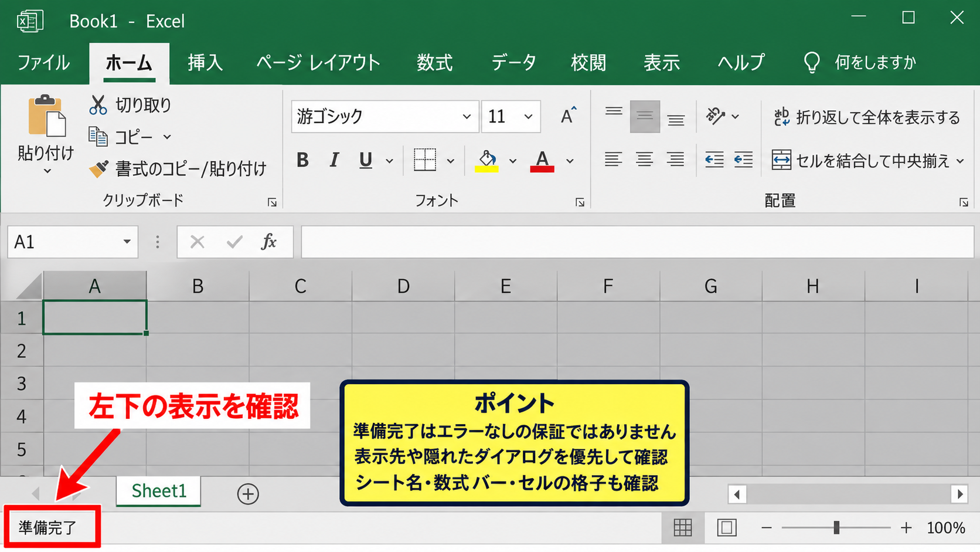The image size is (980, 552).
Task: Open the font size 11 dropdown
Action: [528, 117]
